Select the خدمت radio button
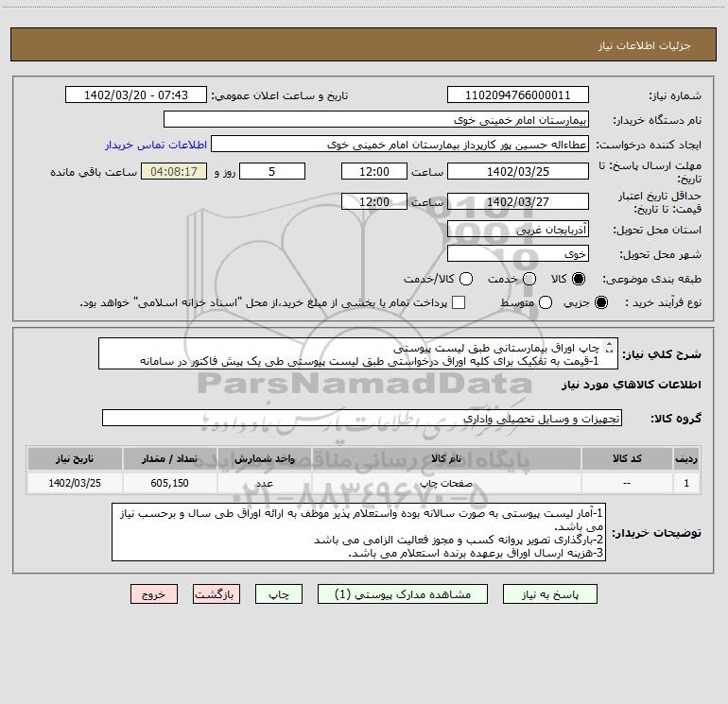 click(x=529, y=279)
